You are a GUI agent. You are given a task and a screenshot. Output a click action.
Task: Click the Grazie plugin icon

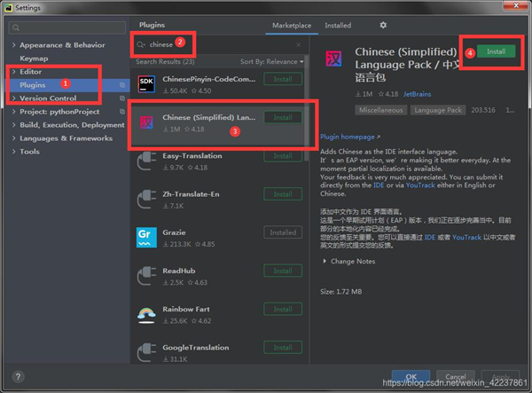pos(147,238)
